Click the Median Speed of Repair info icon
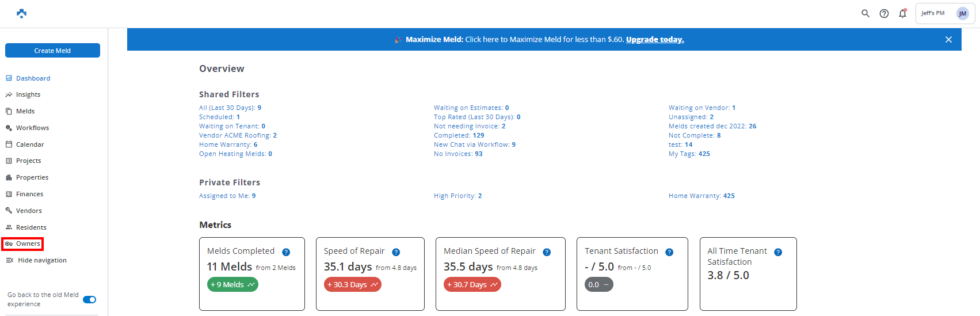This screenshot has height=316, width=980. click(547, 252)
